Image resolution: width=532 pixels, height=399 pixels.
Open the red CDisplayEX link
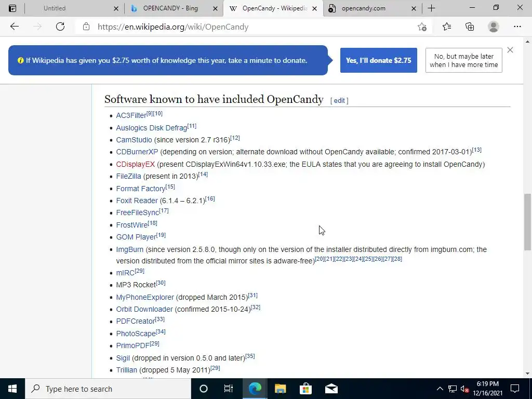[136, 164]
